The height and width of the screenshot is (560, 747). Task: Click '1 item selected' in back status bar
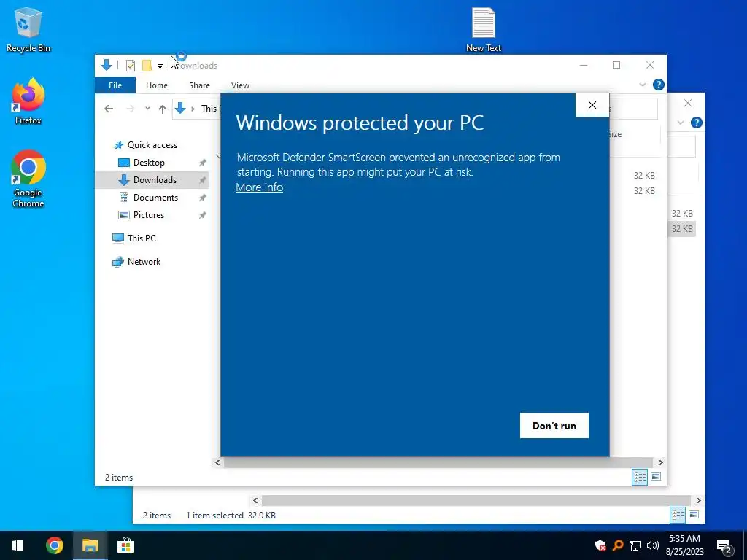(x=214, y=516)
